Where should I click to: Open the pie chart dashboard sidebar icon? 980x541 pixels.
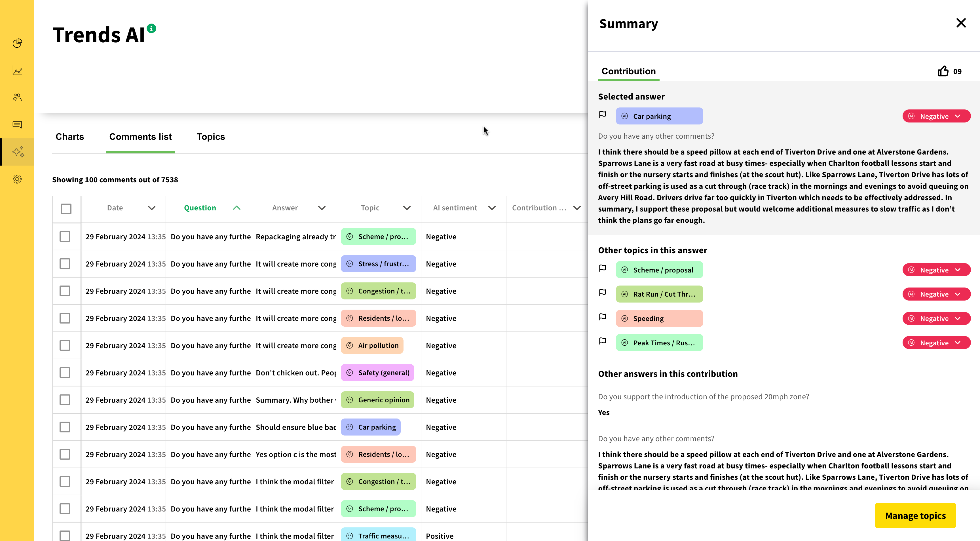(17, 43)
